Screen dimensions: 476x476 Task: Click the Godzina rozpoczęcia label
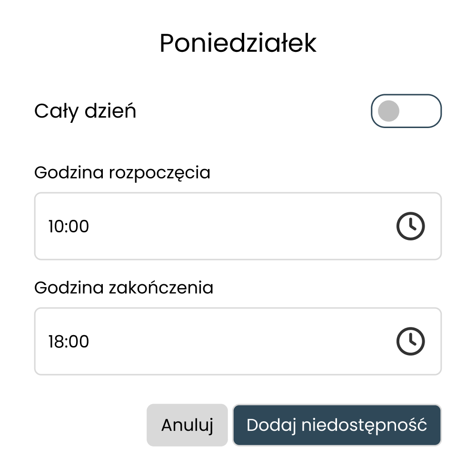pyautogui.click(x=122, y=172)
